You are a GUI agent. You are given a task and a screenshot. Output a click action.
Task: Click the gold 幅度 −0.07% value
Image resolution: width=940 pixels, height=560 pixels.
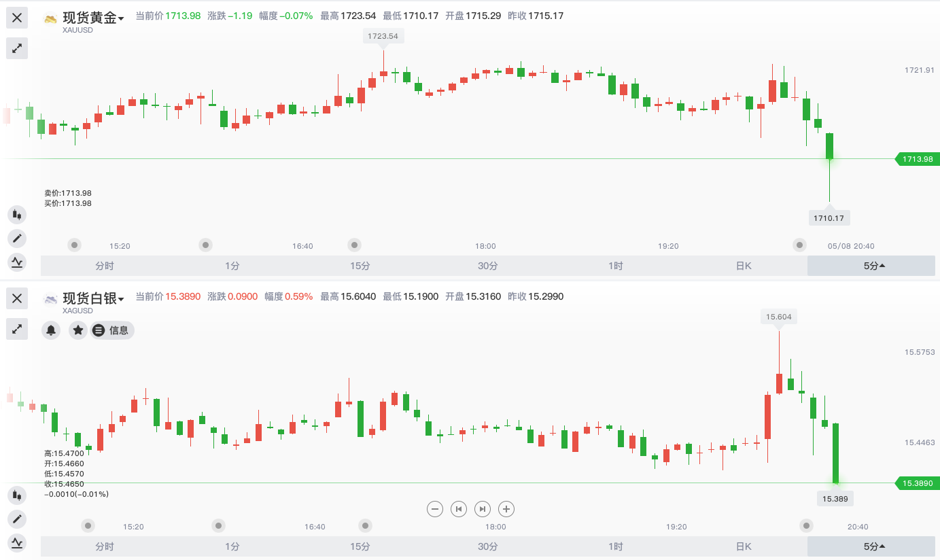click(296, 16)
